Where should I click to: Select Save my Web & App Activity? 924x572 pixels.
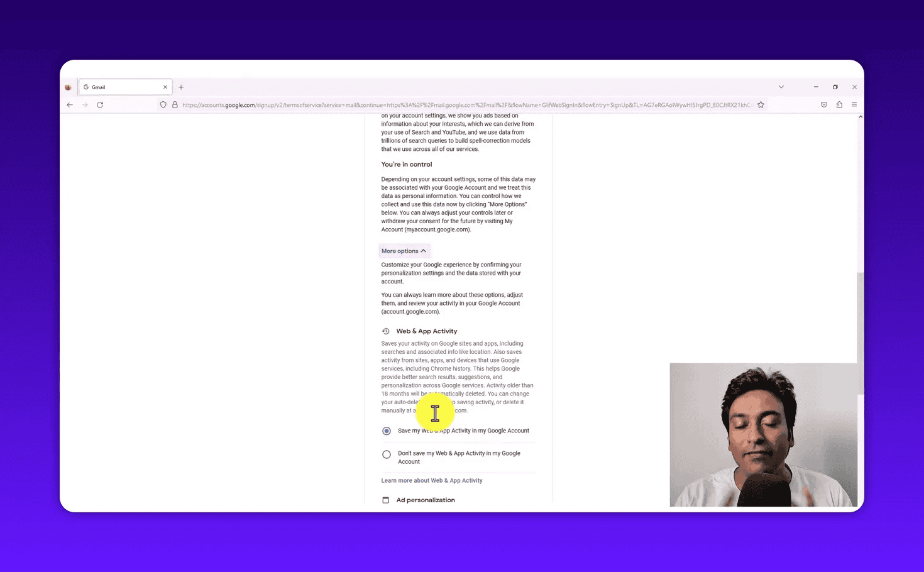coord(386,431)
